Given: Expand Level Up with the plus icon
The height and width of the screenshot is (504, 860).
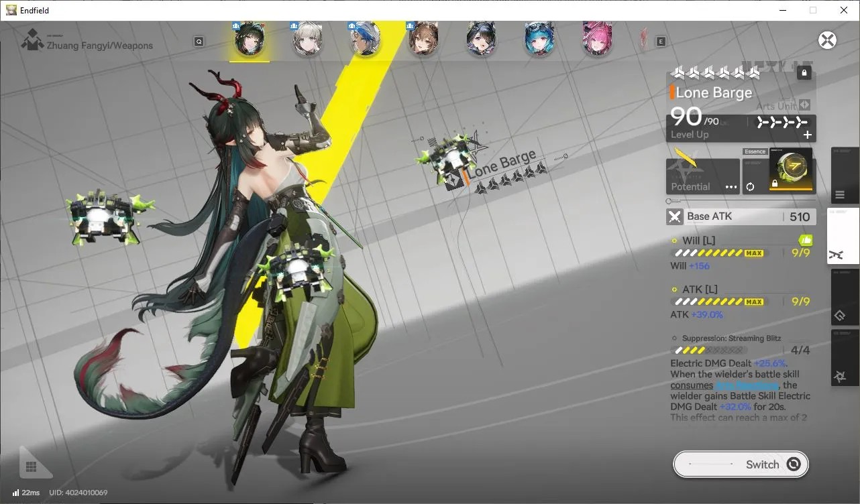Looking at the screenshot, I should (808, 135).
